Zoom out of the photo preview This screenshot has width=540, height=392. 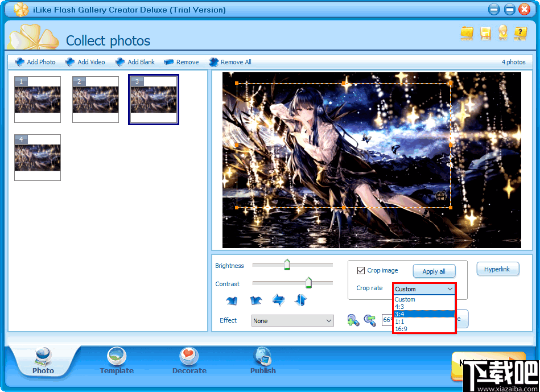click(369, 320)
